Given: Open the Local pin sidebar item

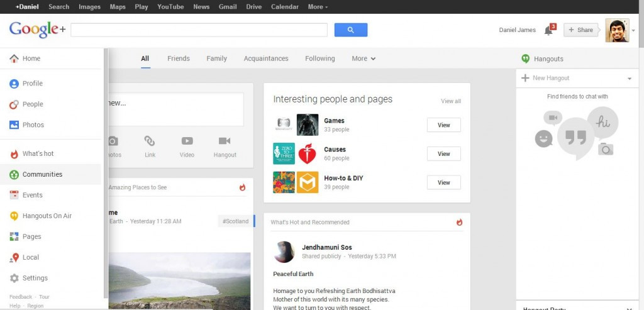Looking at the screenshot, I should pyautogui.click(x=50, y=257).
